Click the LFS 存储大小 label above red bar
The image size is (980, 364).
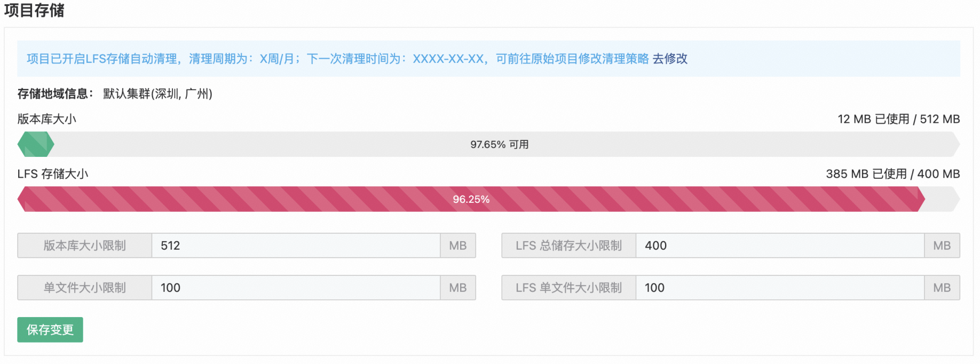(x=53, y=174)
